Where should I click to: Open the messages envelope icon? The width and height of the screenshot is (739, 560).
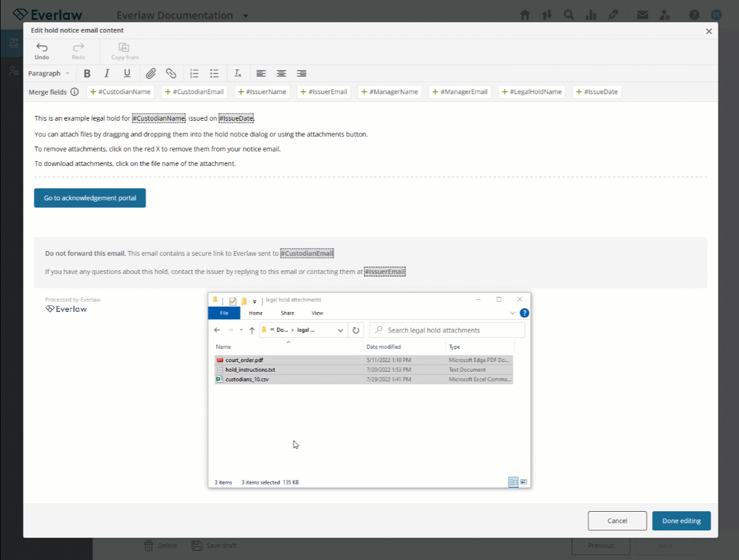(642, 14)
